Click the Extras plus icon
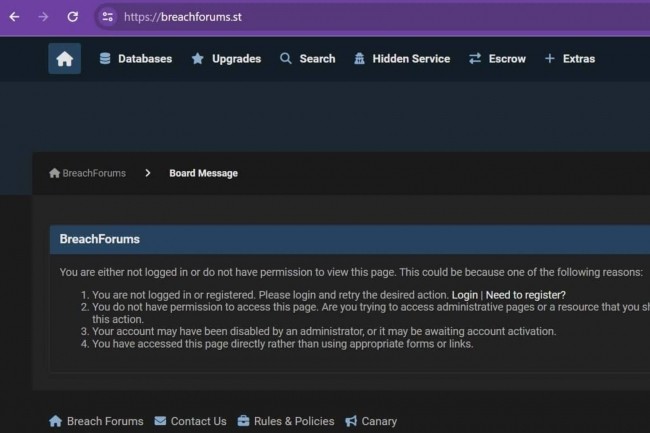 (x=550, y=59)
